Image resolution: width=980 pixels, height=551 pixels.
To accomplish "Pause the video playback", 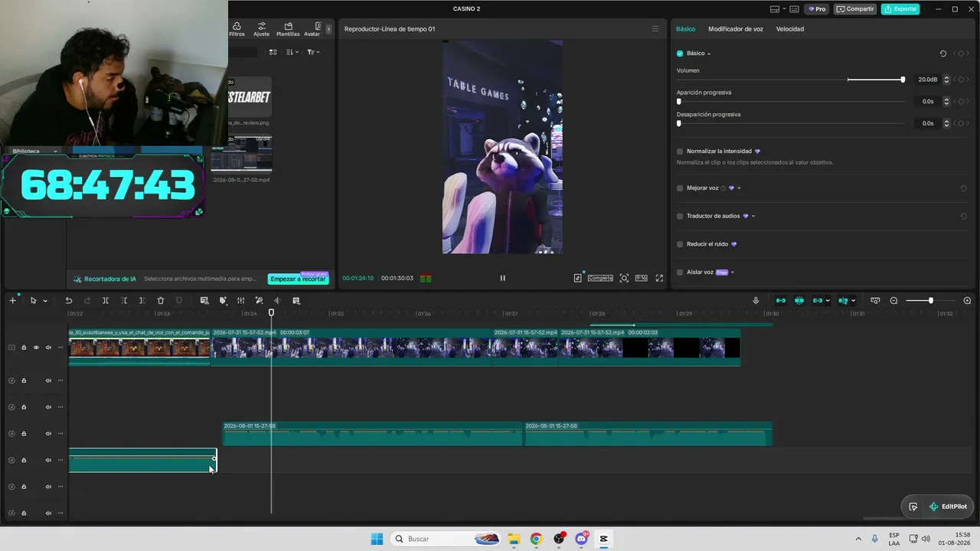I will coord(502,278).
